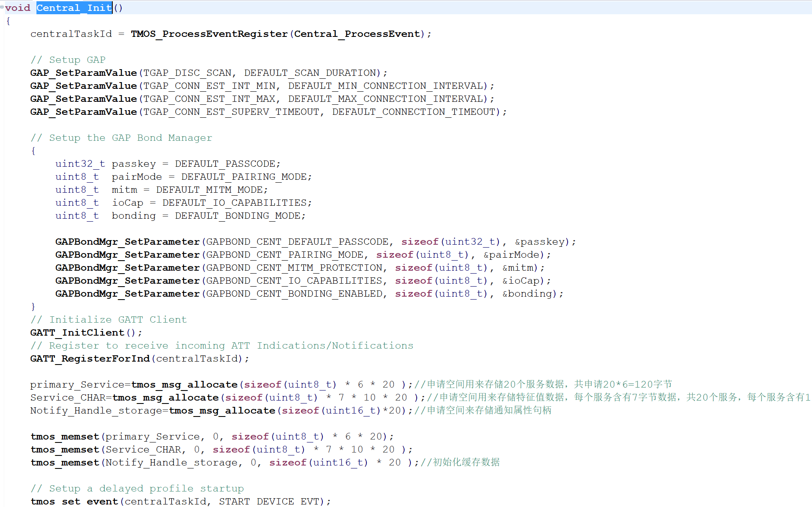Click DEFAULT_PASSCODE in passkey declaration

[225, 164]
